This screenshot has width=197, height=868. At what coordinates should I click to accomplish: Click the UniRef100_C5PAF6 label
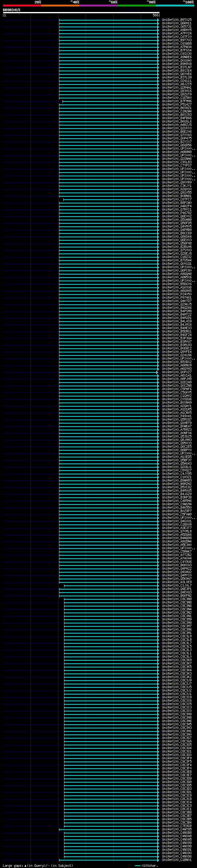point(176,389)
